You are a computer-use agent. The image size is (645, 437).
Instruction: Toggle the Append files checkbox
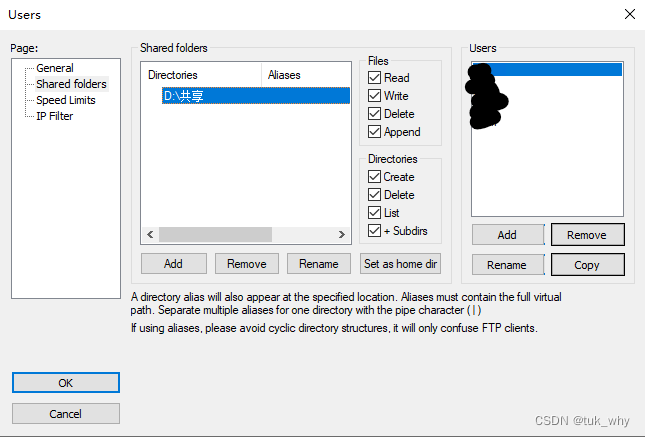(x=375, y=132)
